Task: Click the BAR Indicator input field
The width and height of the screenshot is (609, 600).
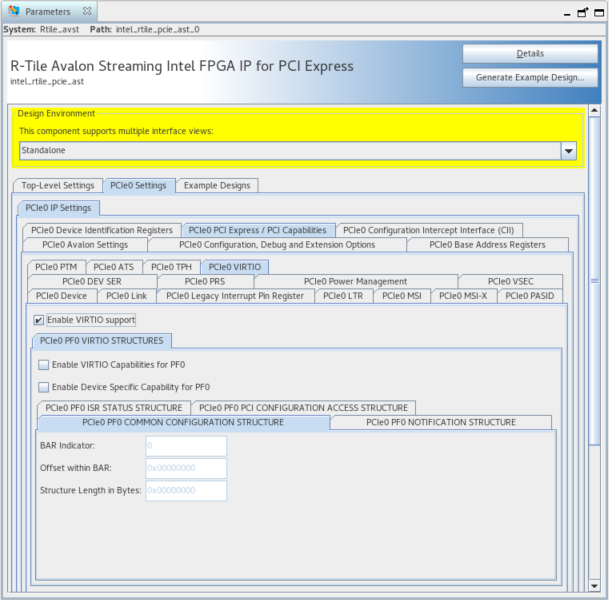Action: coord(186,446)
